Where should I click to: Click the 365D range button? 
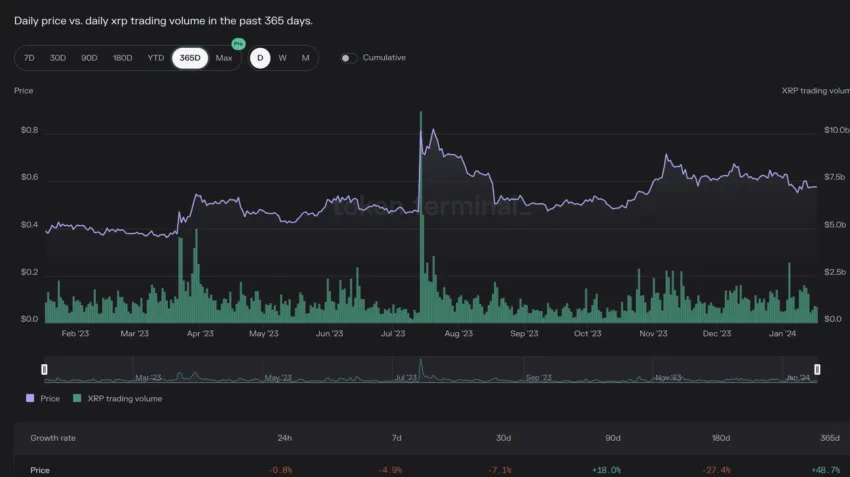pyautogui.click(x=188, y=58)
